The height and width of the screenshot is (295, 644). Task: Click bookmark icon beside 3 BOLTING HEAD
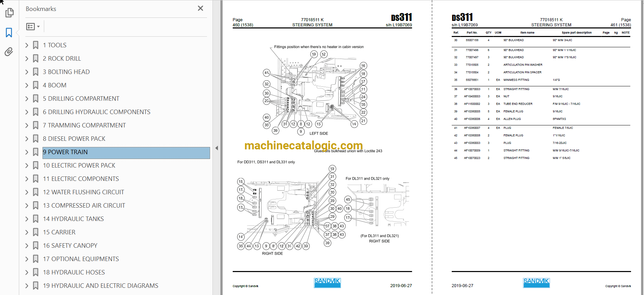pyautogui.click(x=36, y=72)
